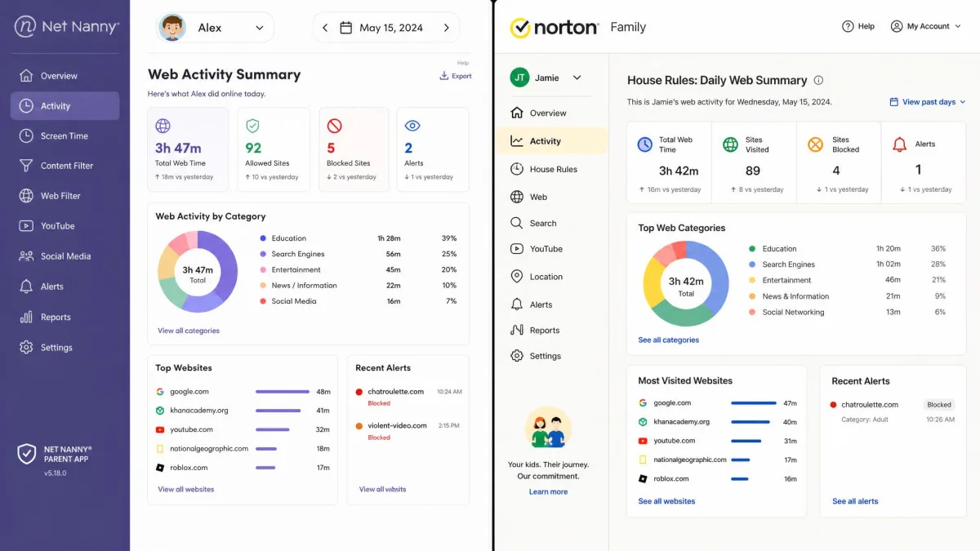Open Web Filter in Net Nanny
This screenshot has width=980, height=551.
(x=65, y=196)
